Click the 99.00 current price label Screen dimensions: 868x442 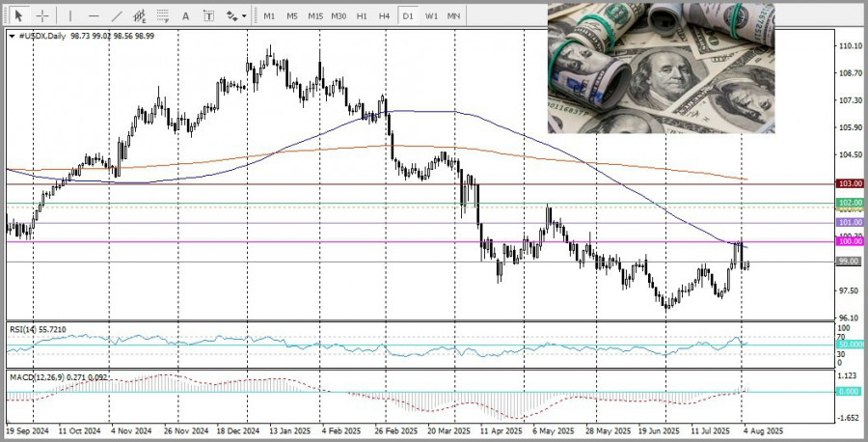[x=849, y=262]
